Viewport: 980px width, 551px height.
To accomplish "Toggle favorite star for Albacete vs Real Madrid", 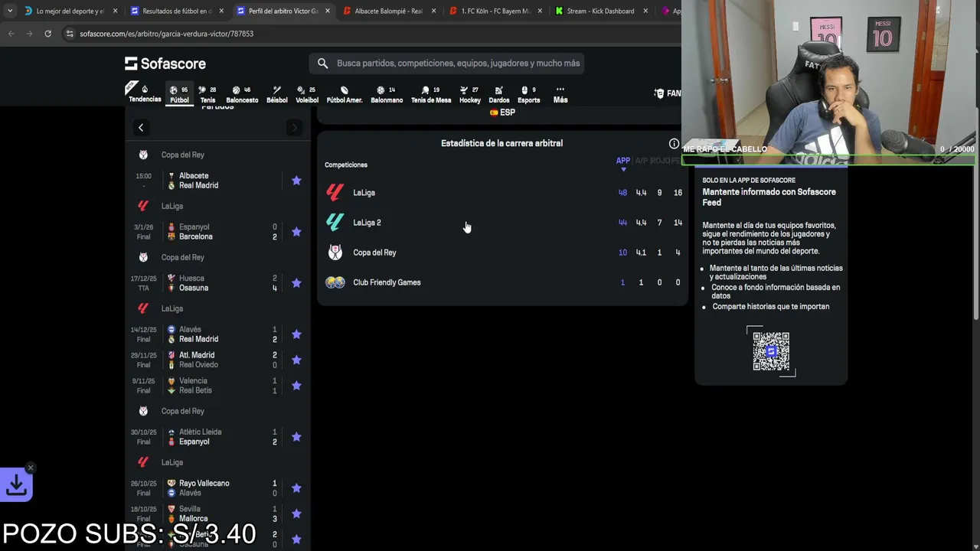I will pyautogui.click(x=296, y=181).
